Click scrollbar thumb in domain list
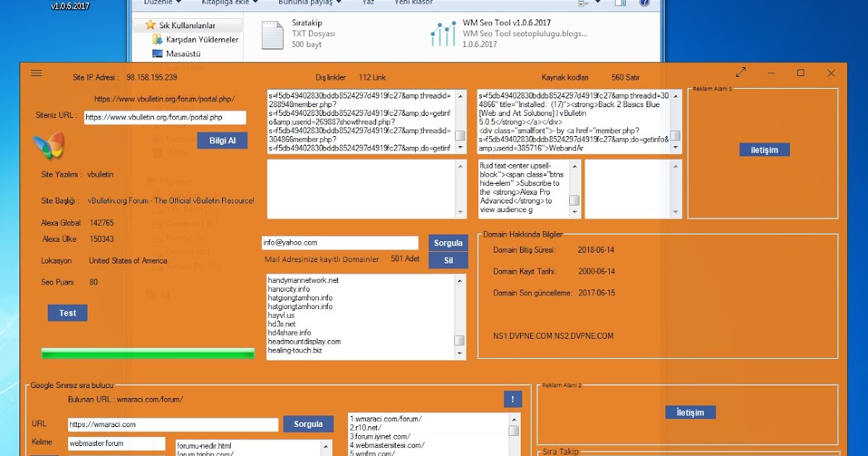 [x=460, y=341]
